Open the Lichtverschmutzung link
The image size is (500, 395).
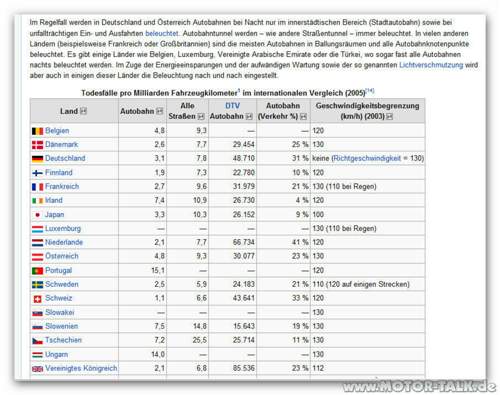click(x=431, y=65)
